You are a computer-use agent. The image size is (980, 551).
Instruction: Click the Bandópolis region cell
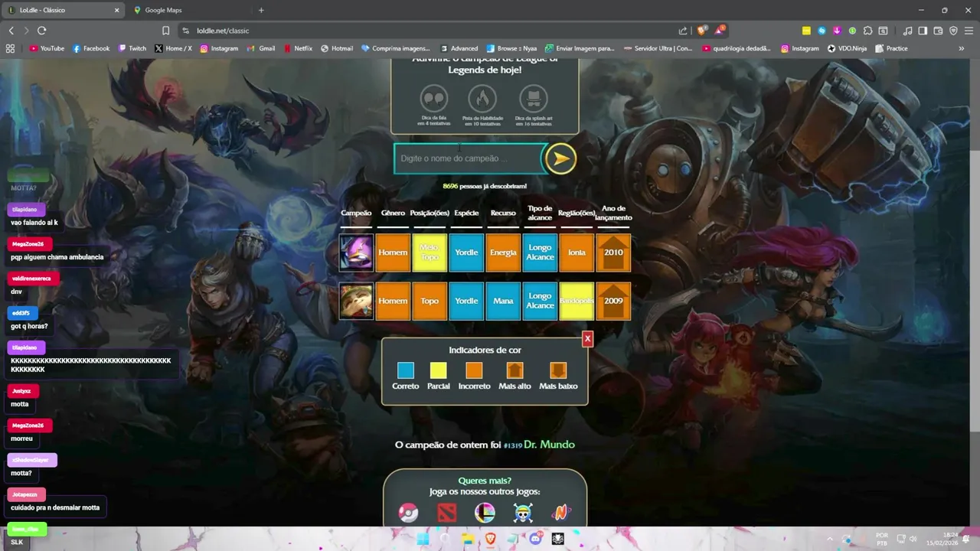[577, 301]
